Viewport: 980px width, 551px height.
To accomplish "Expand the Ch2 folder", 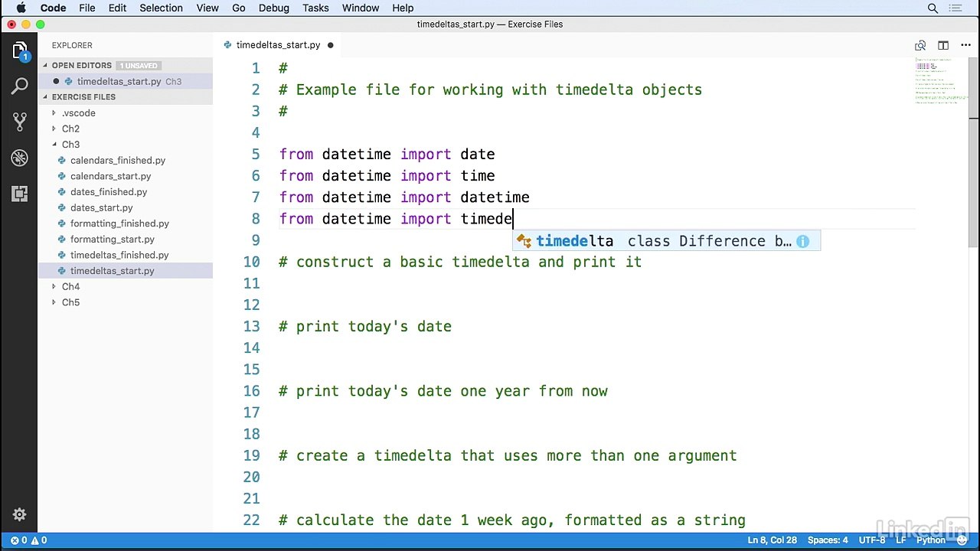I will [x=54, y=129].
